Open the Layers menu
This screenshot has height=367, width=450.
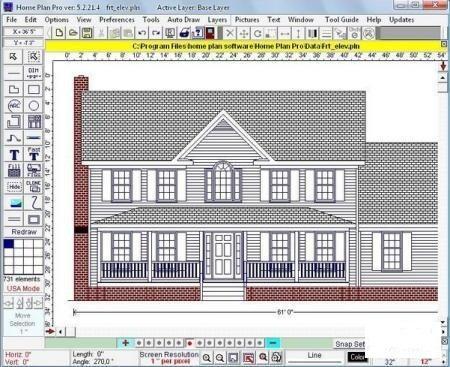(x=217, y=20)
